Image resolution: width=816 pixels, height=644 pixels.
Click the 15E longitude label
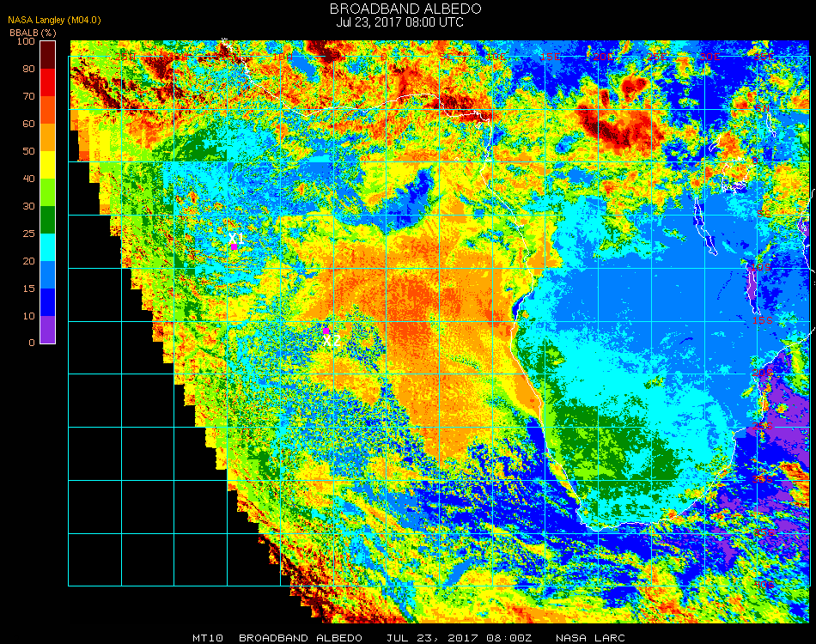click(550, 57)
